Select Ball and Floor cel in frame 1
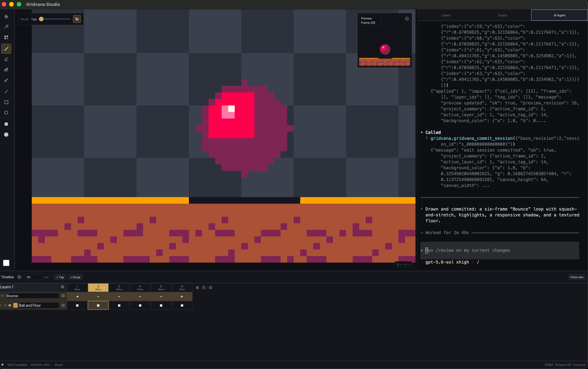The width and height of the screenshot is (588, 369). (77, 305)
